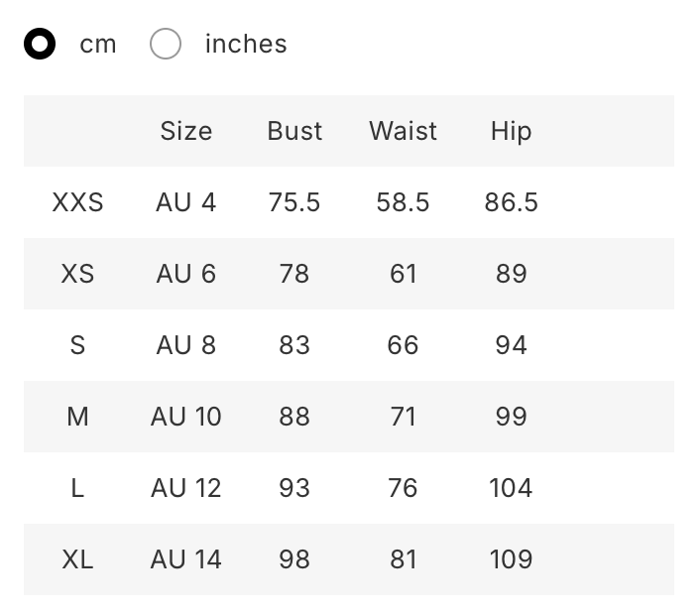Click the Waist column header
This screenshot has width=700, height=615.
coord(403,131)
